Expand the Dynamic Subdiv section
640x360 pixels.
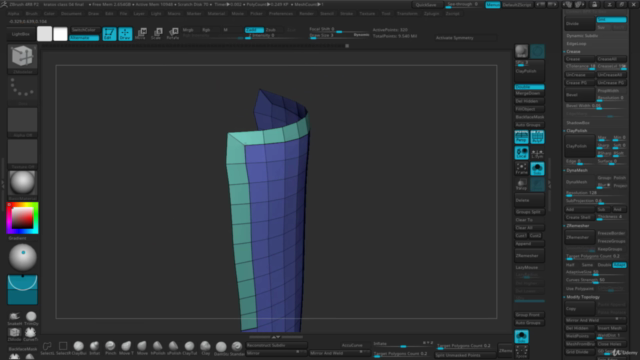[582, 36]
